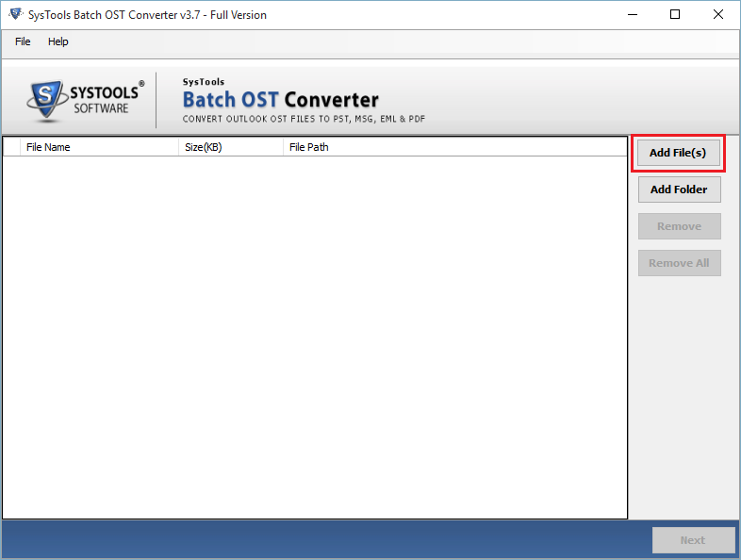
Task: Click the SysTools shield logo
Action: click(x=46, y=99)
